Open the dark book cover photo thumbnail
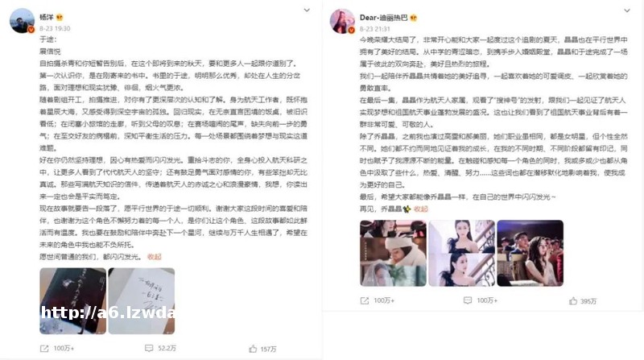This screenshot has width=644, height=360. (72, 301)
